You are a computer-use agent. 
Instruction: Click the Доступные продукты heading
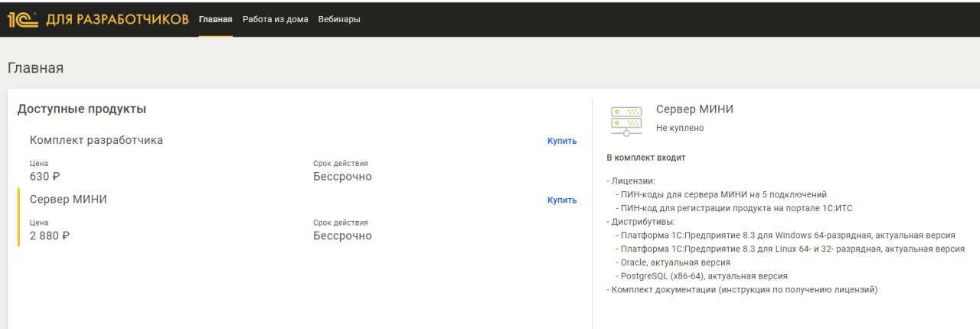[x=82, y=109]
